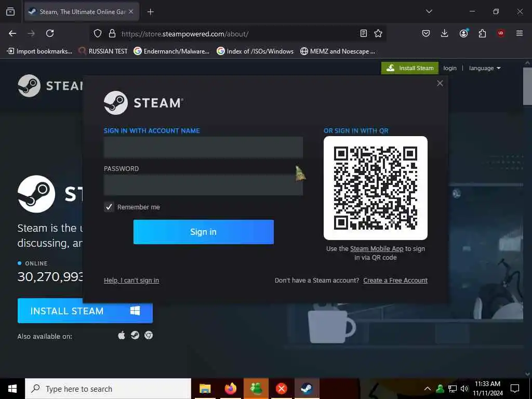Click the large INSTALL STEAM button
532x399 pixels.
pyautogui.click(x=85, y=311)
